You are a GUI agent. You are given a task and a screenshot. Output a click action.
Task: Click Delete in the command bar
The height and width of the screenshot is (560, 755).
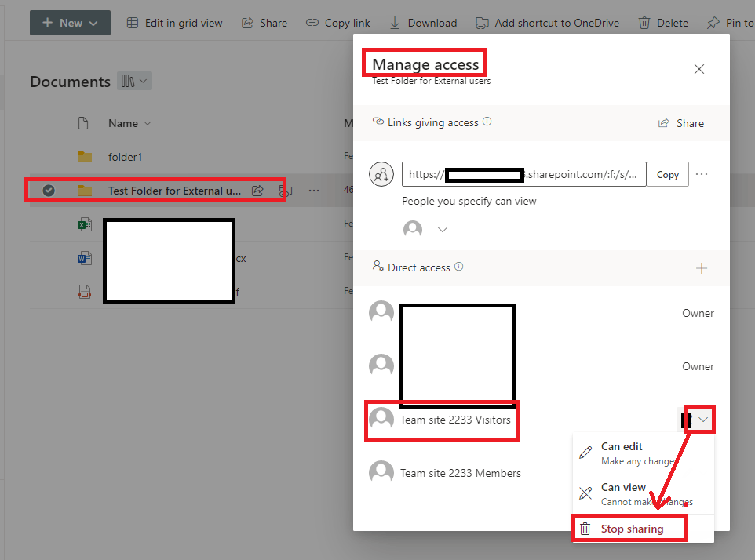click(663, 23)
